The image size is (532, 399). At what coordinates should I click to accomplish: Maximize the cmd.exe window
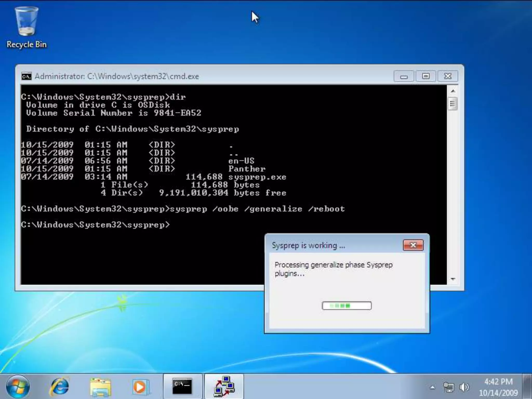click(x=426, y=76)
